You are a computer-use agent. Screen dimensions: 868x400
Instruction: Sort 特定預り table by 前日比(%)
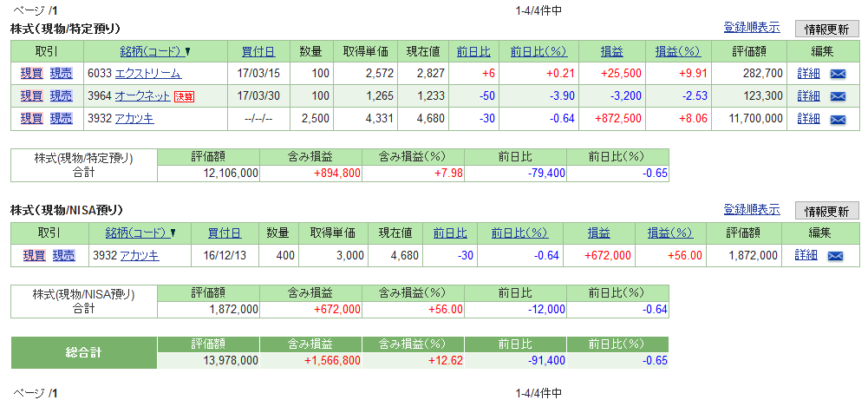click(538, 51)
